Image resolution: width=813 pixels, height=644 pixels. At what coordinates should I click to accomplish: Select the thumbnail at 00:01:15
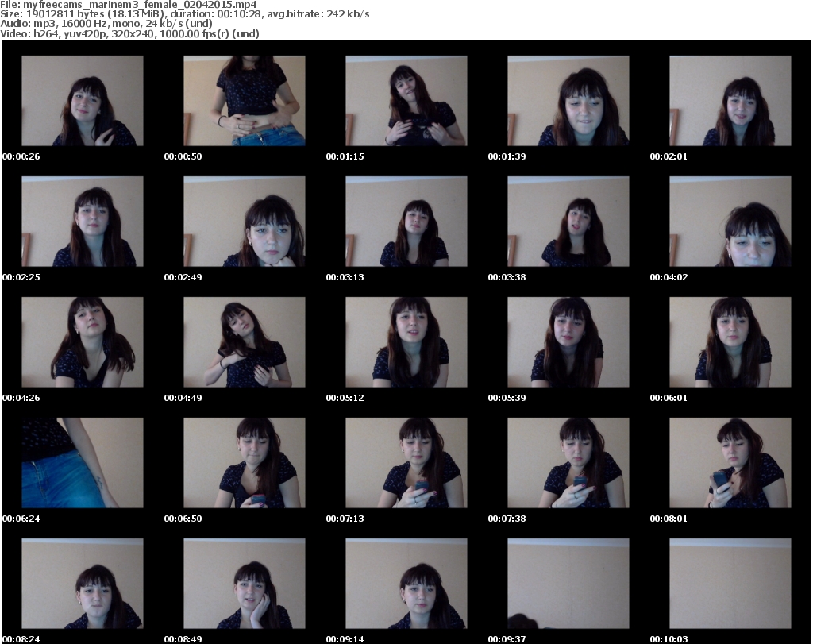[x=406, y=101]
